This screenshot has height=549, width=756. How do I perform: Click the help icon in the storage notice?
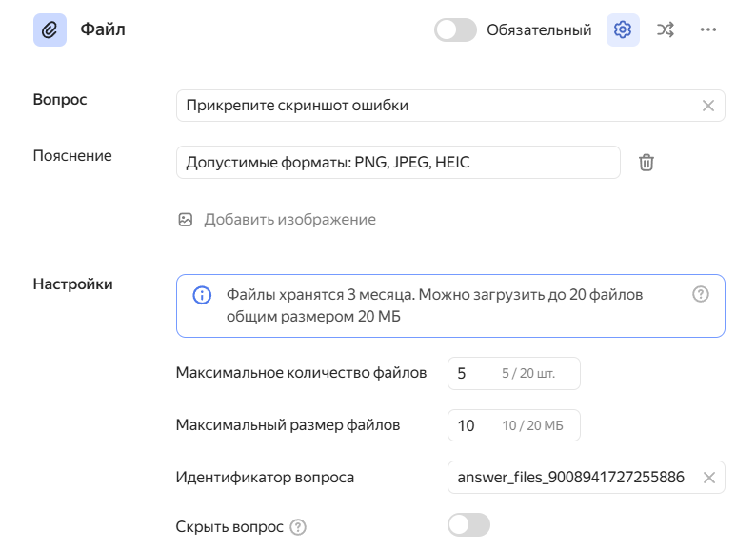tap(701, 295)
